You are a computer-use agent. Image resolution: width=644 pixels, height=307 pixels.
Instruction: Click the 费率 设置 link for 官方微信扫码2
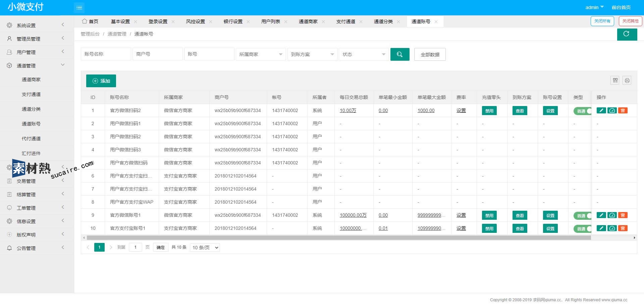pos(461,110)
